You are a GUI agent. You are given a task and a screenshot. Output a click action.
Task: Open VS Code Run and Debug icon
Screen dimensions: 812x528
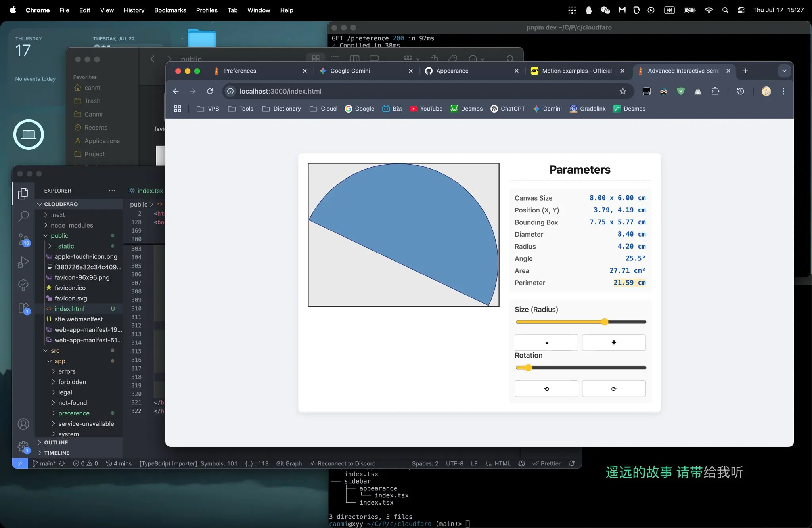click(x=23, y=262)
